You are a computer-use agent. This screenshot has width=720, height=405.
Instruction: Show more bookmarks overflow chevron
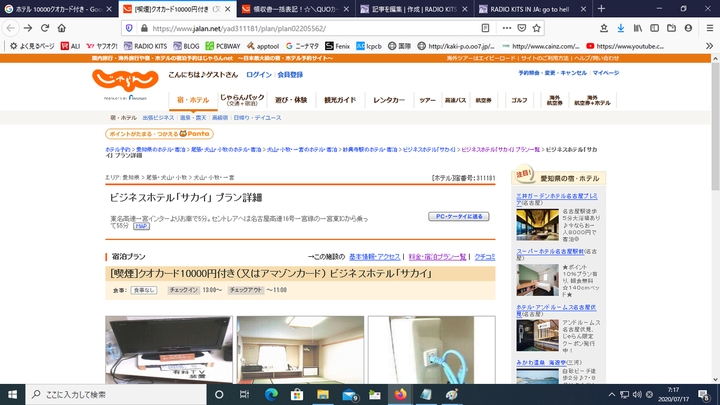[709, 46]
